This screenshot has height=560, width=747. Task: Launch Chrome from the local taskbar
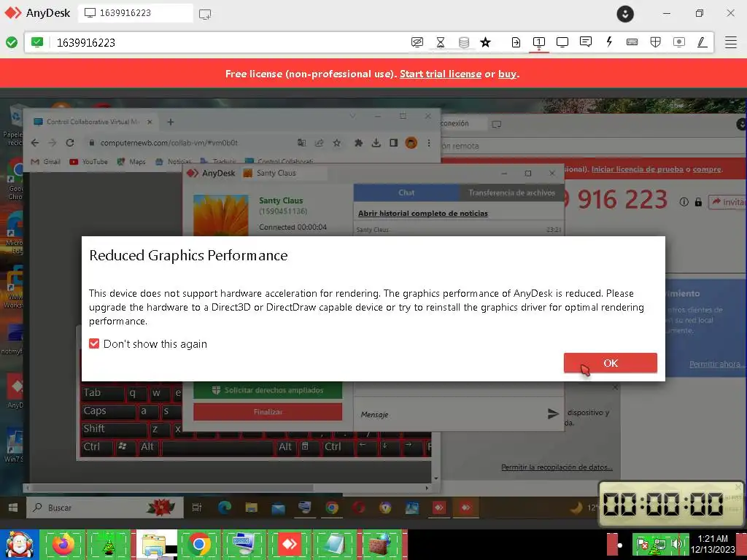(199, 544)
